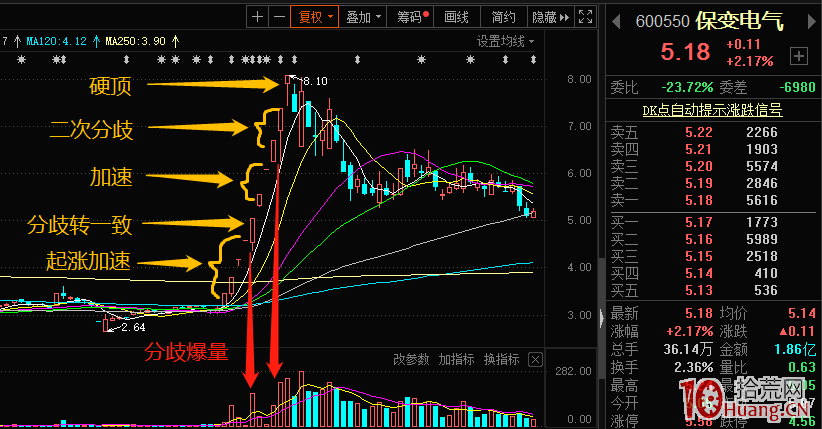This screenshot has width=822, height=429.
Task: Click the MA250:3.90 label
Action: [x=135, y=41]
